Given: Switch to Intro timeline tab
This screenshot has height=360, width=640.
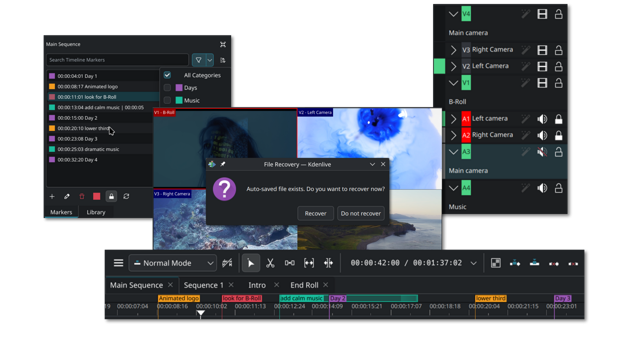Looking at the screenshot, I should (257, 285).
